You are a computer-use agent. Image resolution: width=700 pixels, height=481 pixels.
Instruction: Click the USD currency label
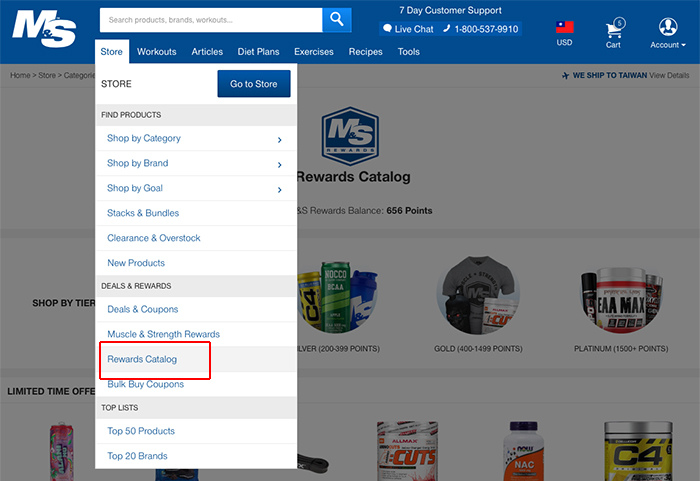[564, 42]
